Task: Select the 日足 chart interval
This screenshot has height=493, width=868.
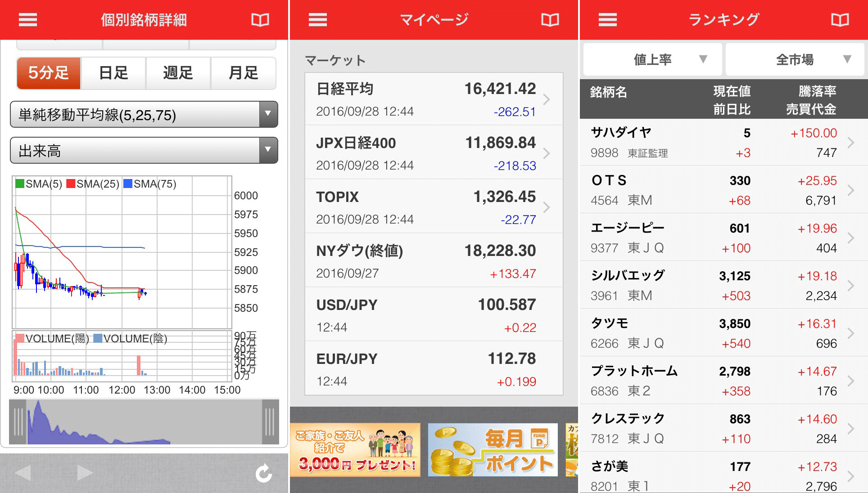Action: pos(113,73)
